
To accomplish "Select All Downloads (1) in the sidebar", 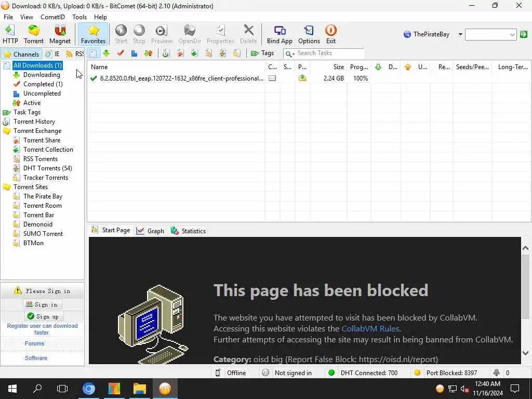I will [x=37, y=65].
